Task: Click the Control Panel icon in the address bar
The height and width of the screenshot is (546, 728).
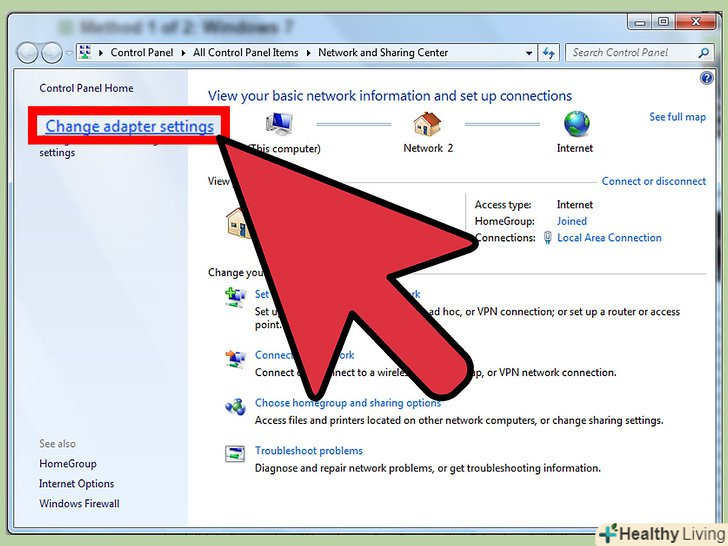Action: pos(84,52)
